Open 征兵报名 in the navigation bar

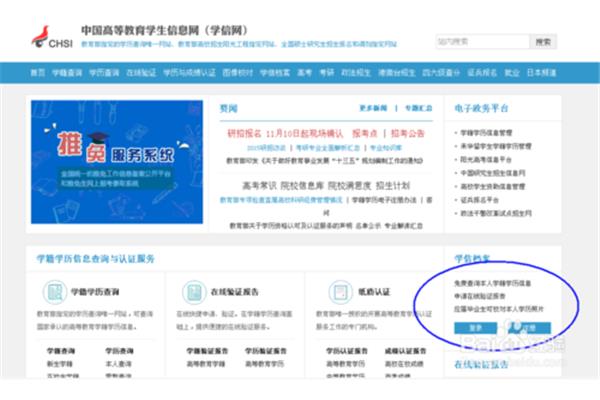click(x=482, y=72)
